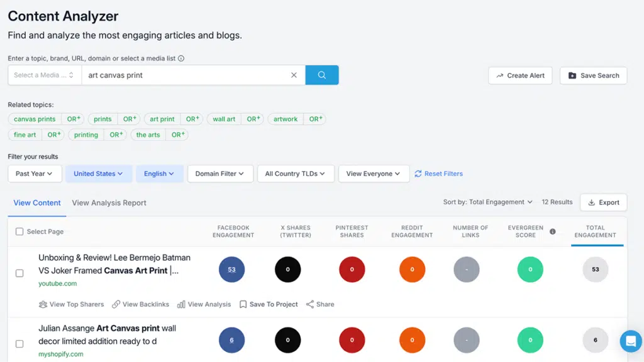The width and height of the screenshot is (644, 362).
Task: Expand the Domain Filter dropdown
Action: pyautogui.click(x=220, y=173)
